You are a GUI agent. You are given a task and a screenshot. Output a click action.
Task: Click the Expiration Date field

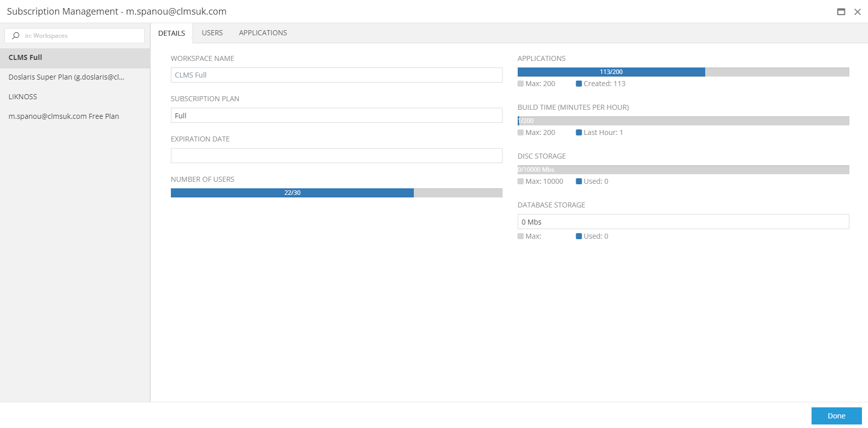(336, 156)
